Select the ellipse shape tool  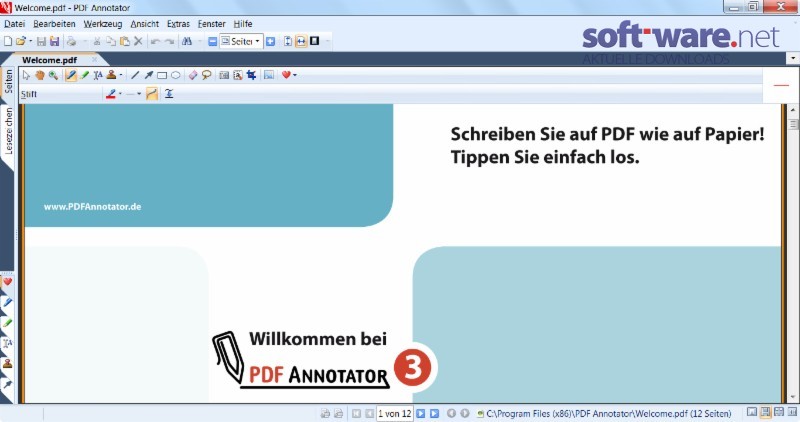[x=176, y=76]
